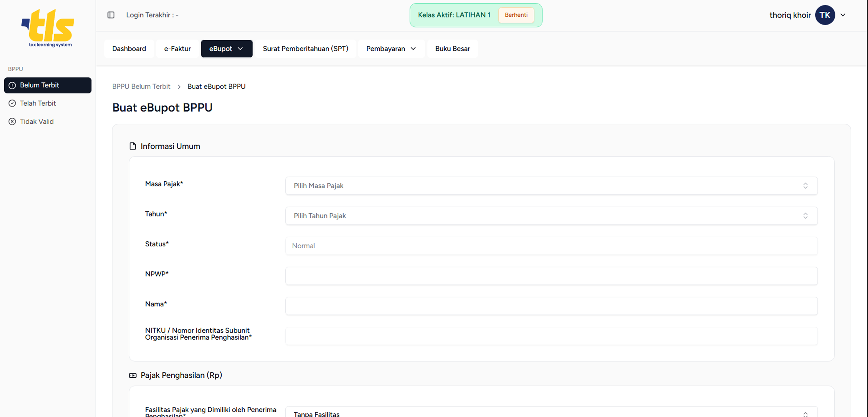Open user account chevron menu

[843, 15]
